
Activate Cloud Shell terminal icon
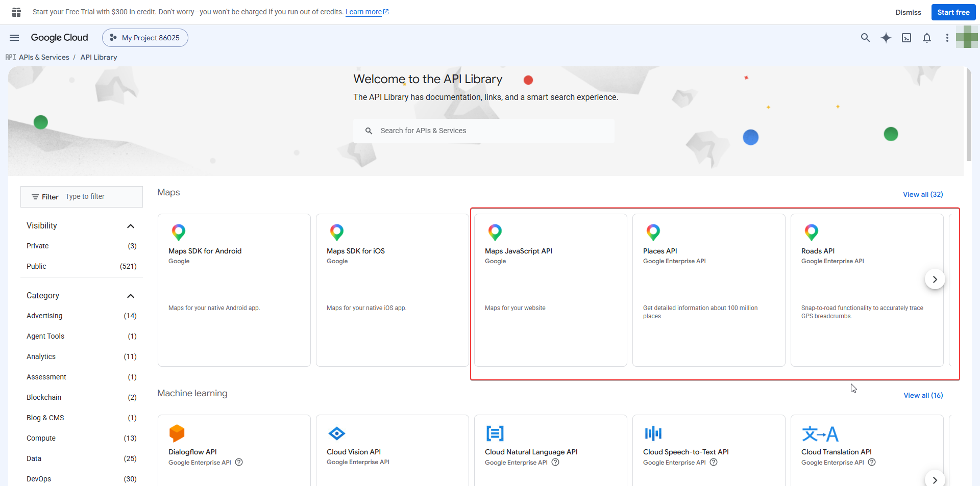[x=906, y=38]
